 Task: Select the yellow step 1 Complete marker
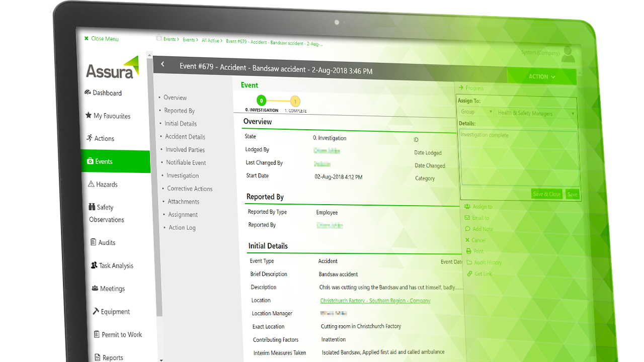295,102
